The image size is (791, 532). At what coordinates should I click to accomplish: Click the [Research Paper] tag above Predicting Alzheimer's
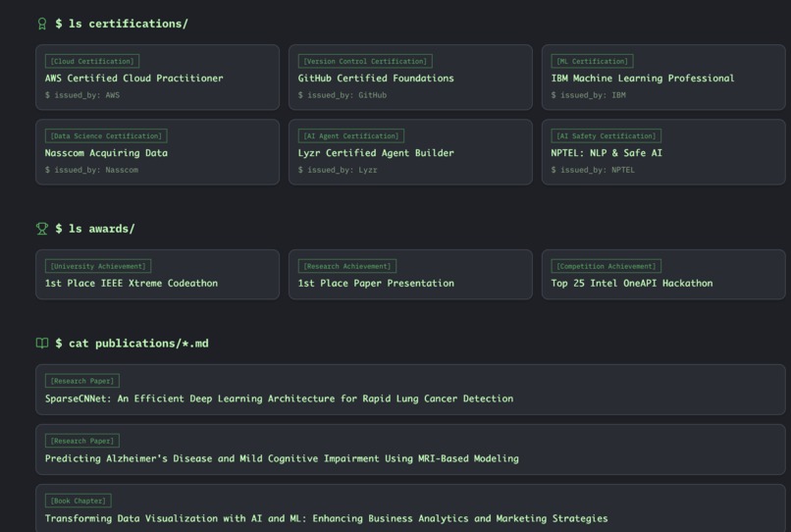coord(82,441)
